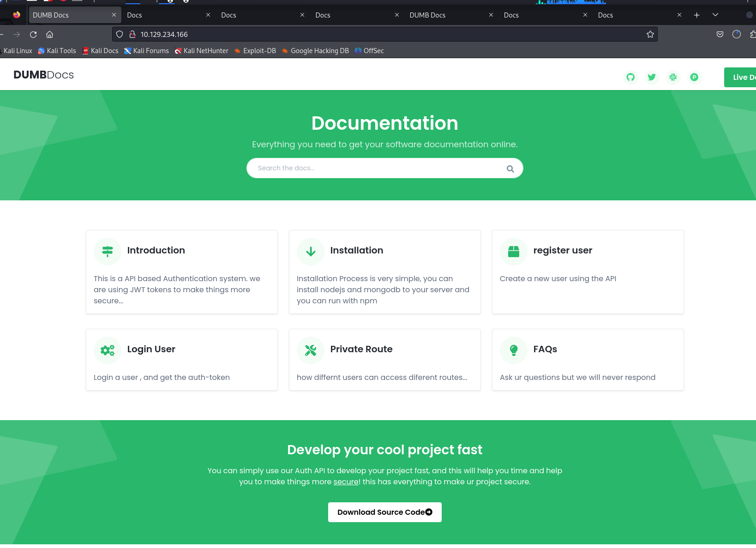Open the GitHub icon link in header
This screenshot has width=756, height=548.
(x=630, y=77)
